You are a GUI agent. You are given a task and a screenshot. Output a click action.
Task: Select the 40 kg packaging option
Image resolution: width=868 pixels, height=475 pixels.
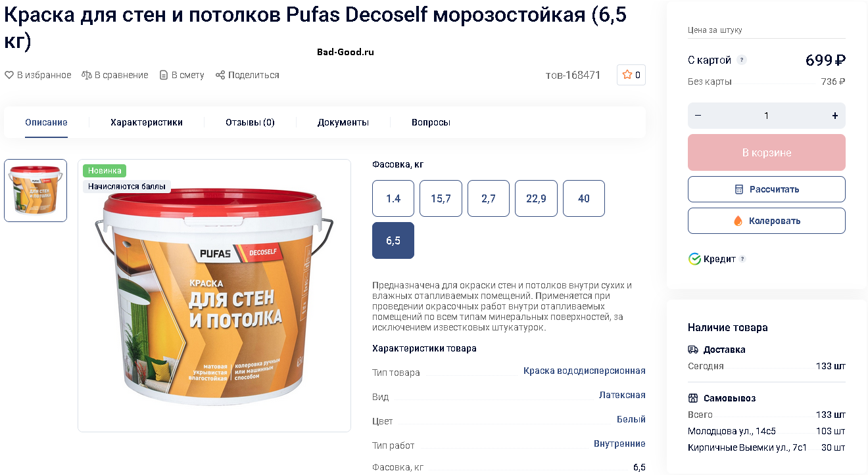pyautogui.click(x=584, y=198)
